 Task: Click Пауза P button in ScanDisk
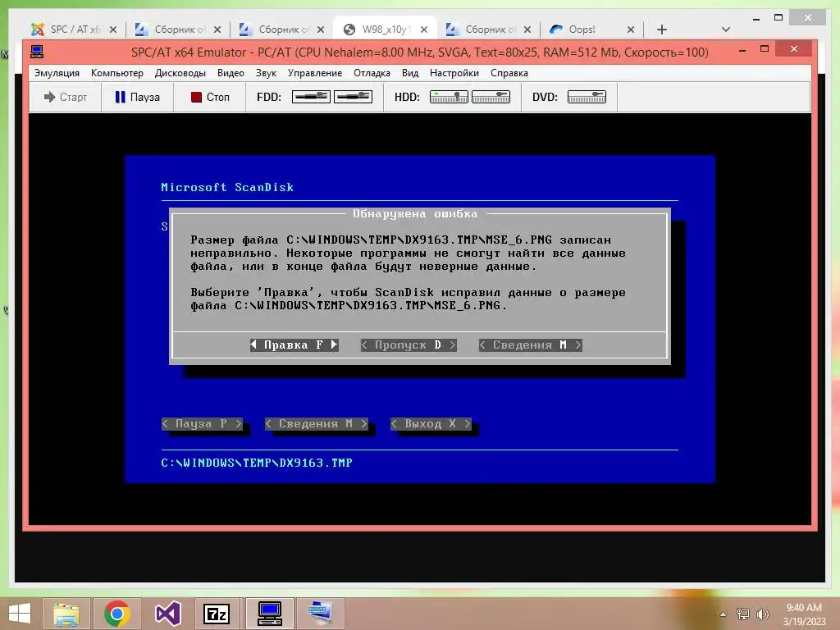pyautogui.click(x=202, y=424)
